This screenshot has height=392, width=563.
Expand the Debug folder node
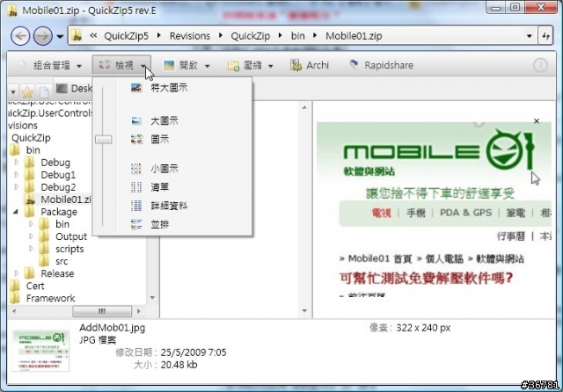[17, 163]
